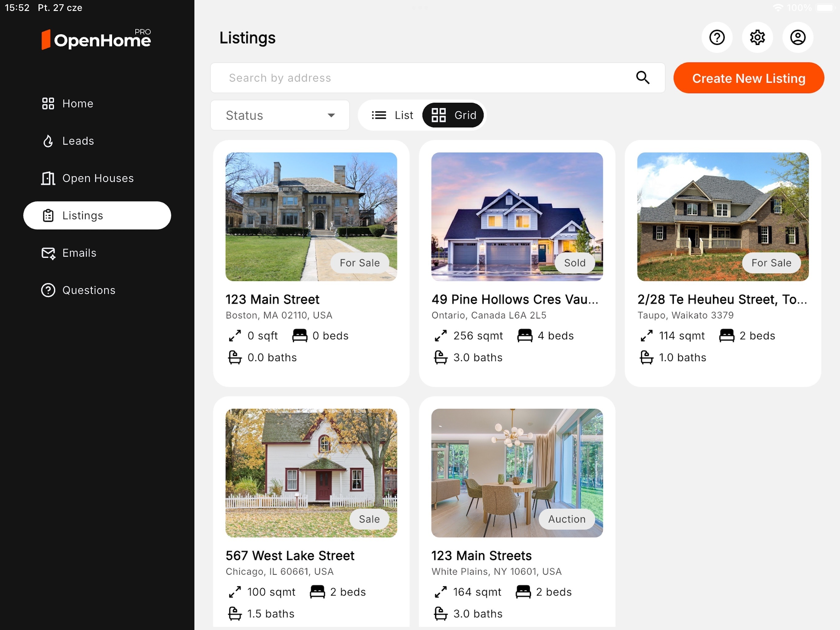
Task: Open 2/28 Te Heuheu Street listing title
Action: (x=722, y=299)
